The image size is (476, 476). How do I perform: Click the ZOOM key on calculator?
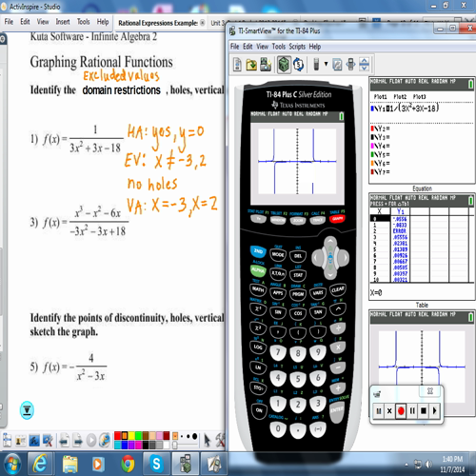coord(298,220)
